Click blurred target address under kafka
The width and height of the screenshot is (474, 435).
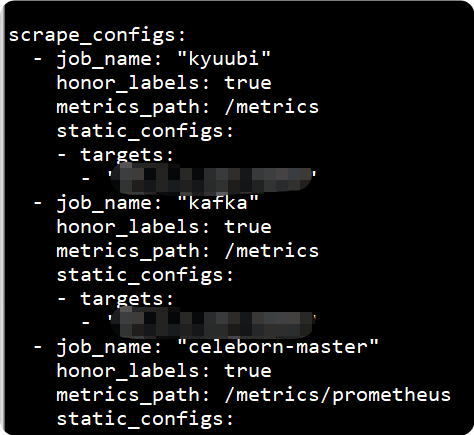[x=211, y=323]
